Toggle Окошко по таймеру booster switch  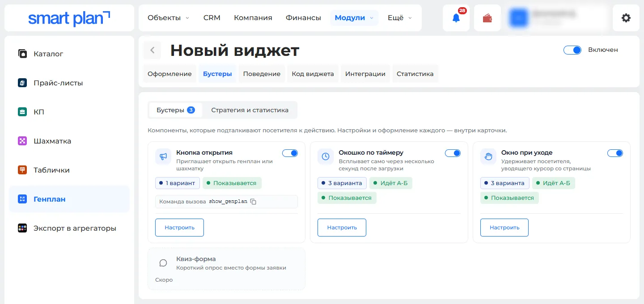click(453, 153)
